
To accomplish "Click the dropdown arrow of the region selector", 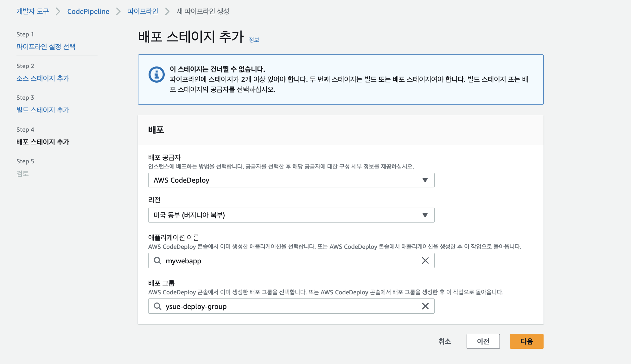I will point(425,215).
